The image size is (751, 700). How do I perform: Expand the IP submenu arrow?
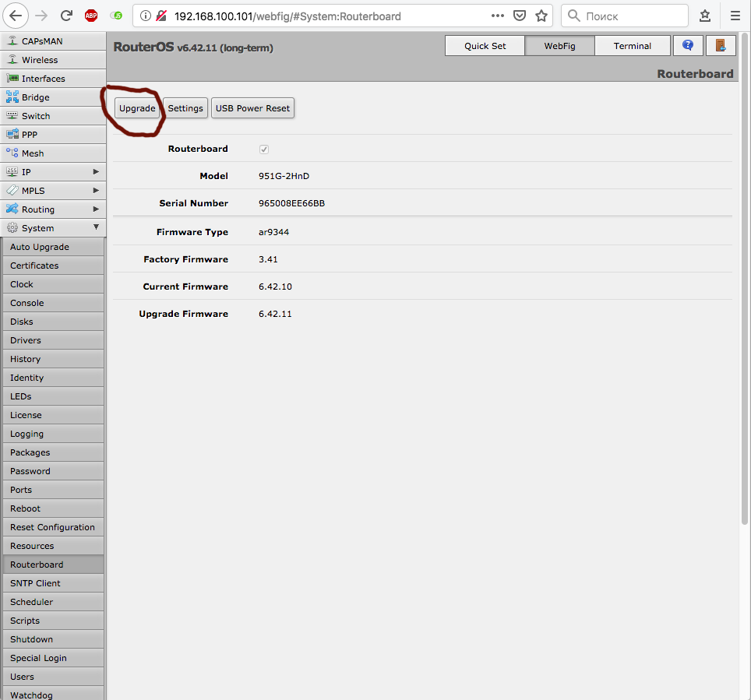coord(96,171)
